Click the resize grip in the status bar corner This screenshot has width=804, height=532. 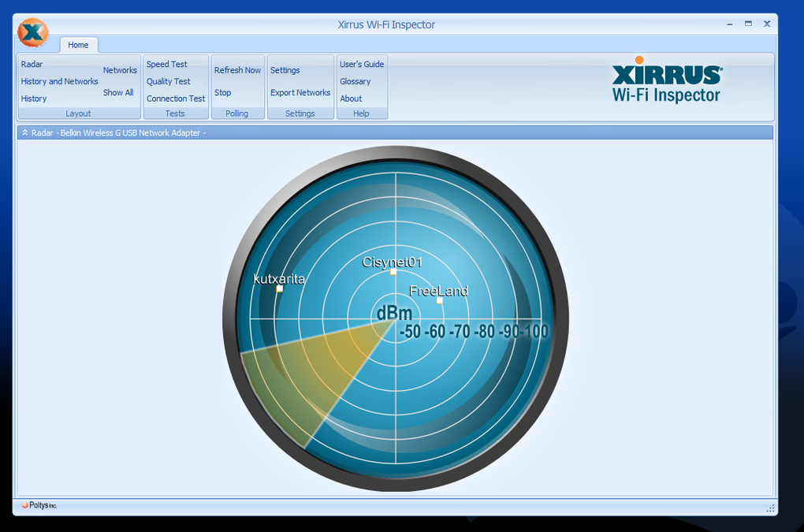[770, 508]
